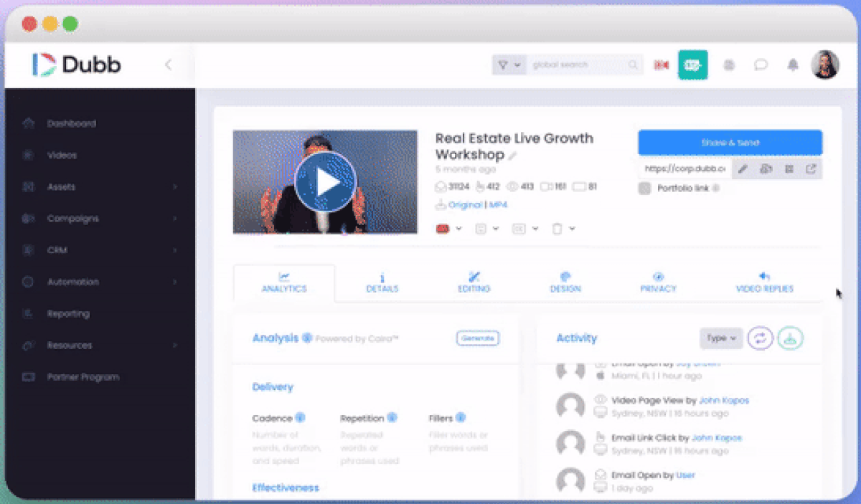This screenshot has height=504, width=861.
Task: Click the gray round icon left of chat bubble
Action: coord(730,65)
